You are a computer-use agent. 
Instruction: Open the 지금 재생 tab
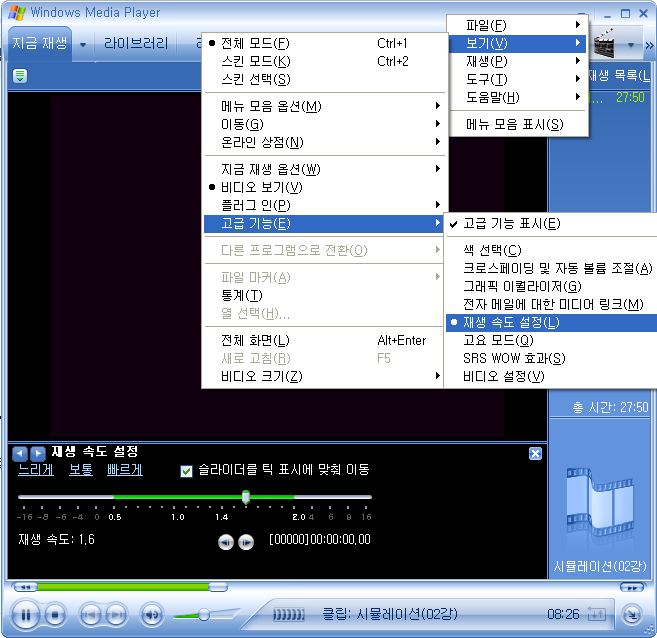(x=39, y=43)
